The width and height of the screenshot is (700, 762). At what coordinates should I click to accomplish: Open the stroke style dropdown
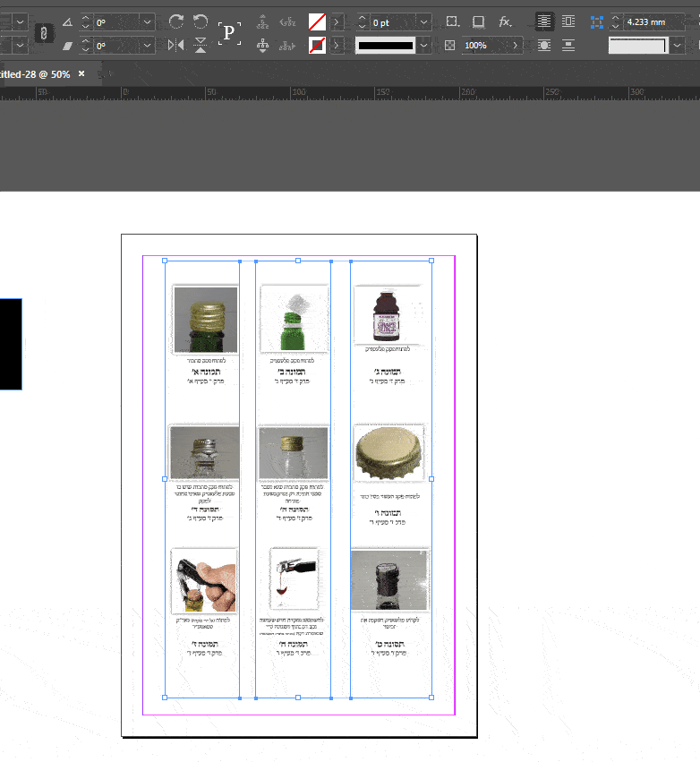point(423,46)
